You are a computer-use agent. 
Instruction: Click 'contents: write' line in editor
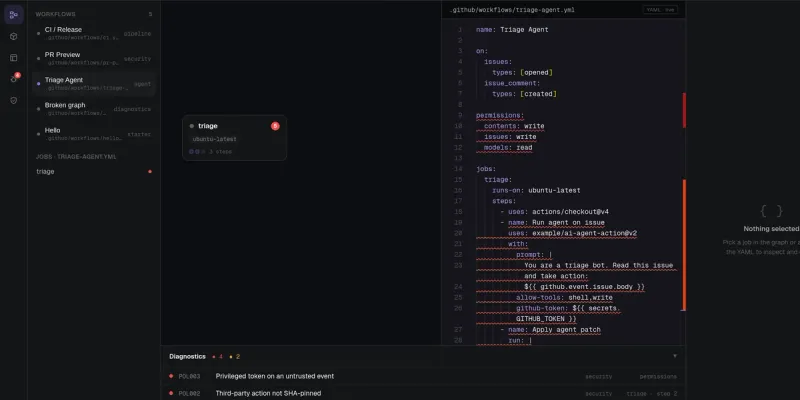pyautogui.click(x=514, y=126)
